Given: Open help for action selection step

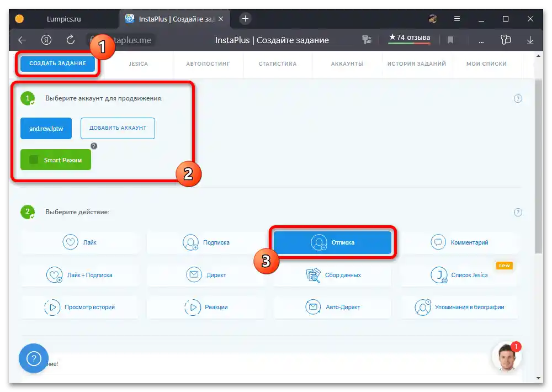Looking at the screenshot, I should [x=518, y=213].
